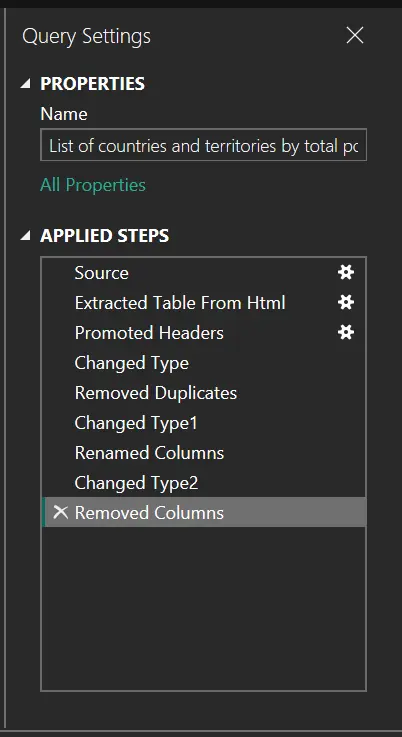
Task: Open gear icon for Promoted Headers step
Action: tap(346, 333)
